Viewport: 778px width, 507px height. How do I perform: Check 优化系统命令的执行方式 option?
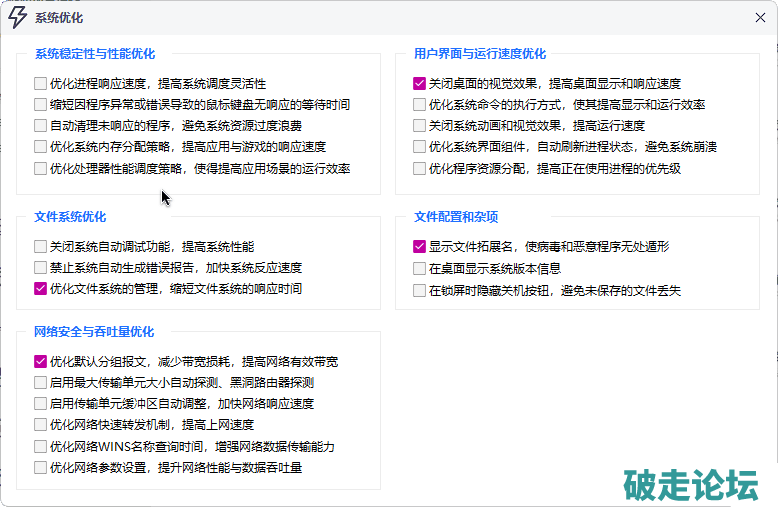coord(420,105)
